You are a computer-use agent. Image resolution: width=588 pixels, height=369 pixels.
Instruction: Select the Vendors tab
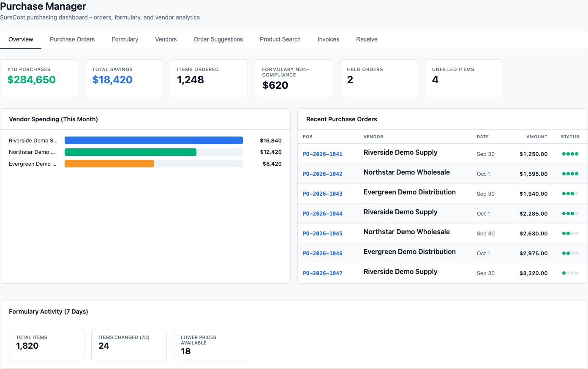point(166,39)
